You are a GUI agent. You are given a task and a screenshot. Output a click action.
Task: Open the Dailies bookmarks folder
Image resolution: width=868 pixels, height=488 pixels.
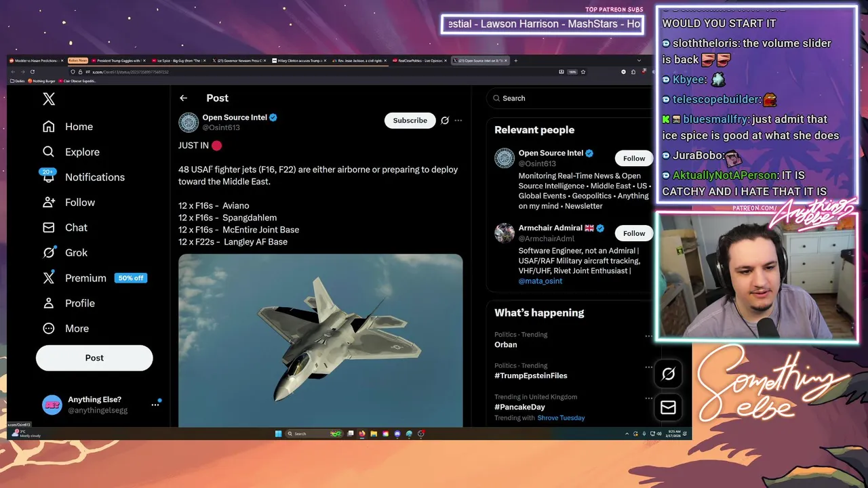[x=18, y=81]
